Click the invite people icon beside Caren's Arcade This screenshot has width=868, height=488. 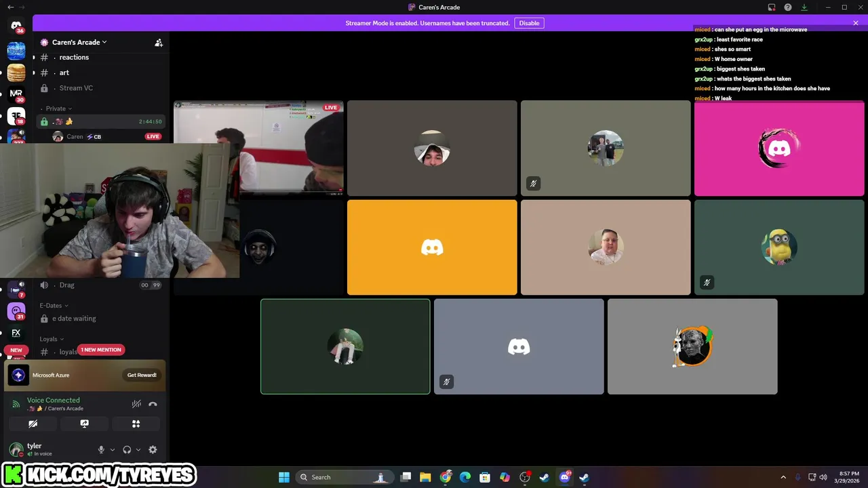coord(159,42)
